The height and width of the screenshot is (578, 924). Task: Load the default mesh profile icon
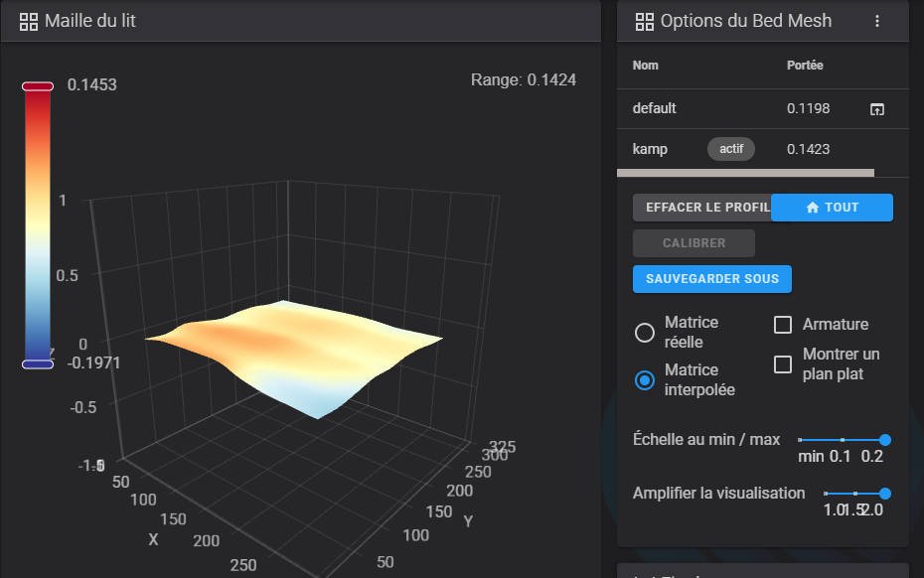coord(877,109)
